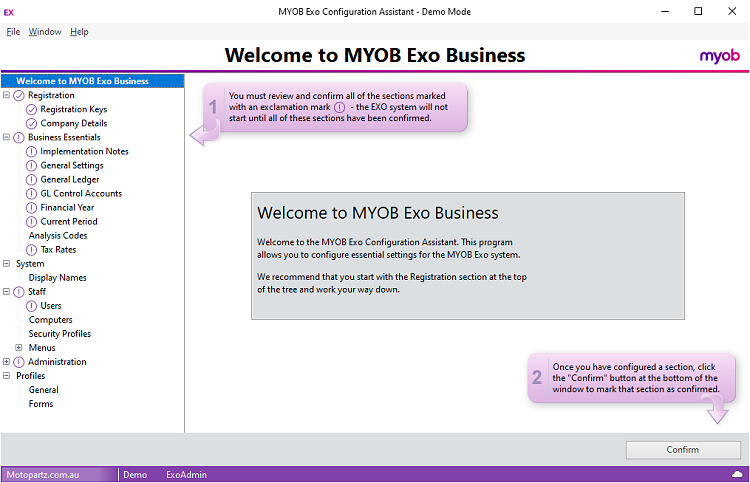Open Computers in the tree
The width and height of the screenshot is (750, 483).
coord(50,319)
